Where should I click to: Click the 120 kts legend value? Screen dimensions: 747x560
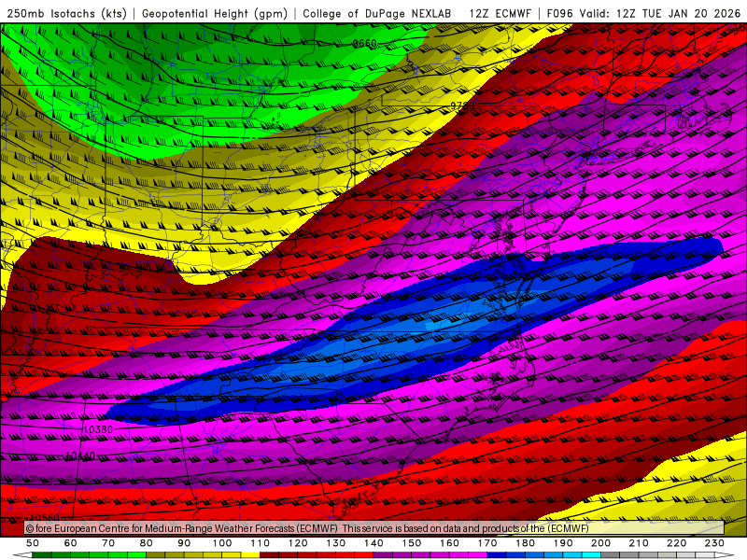point(298,543)
